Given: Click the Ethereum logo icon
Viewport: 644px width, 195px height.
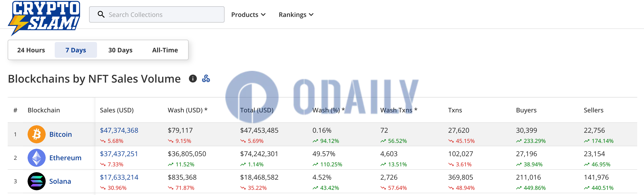Looking at the screenshot, I should [x=36, y=158].
